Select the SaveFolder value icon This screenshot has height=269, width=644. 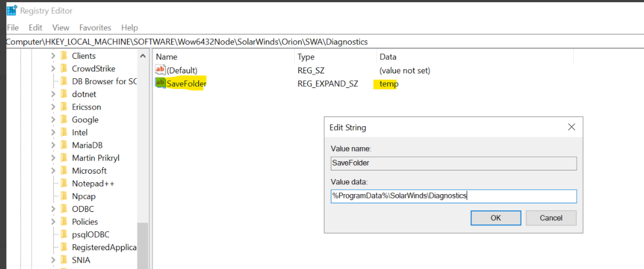160,84
